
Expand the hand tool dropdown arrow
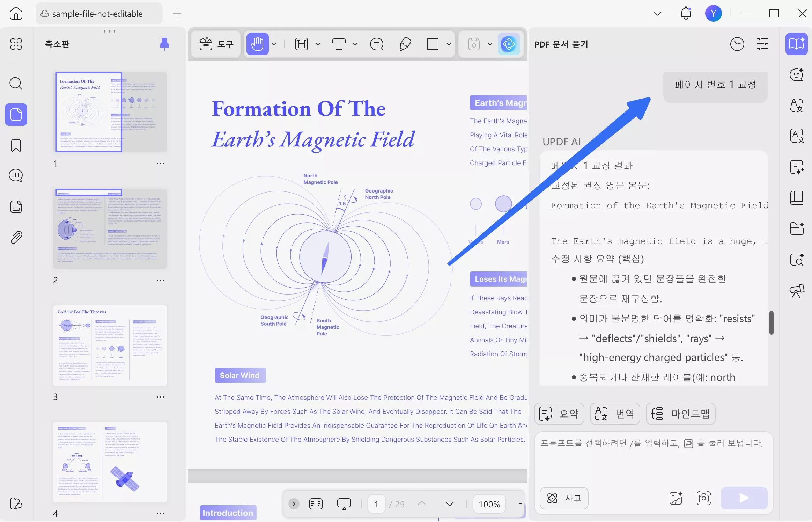[x=274, y=44]
